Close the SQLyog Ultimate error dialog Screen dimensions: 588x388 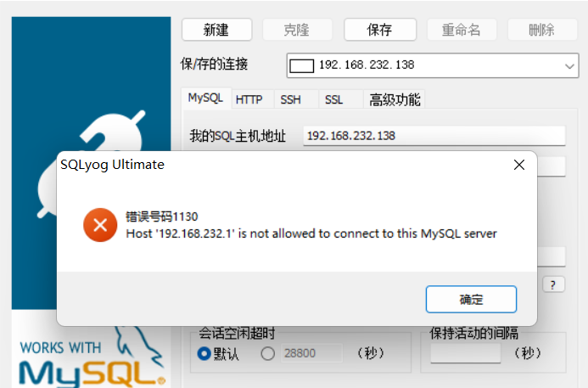pos(519,165)
